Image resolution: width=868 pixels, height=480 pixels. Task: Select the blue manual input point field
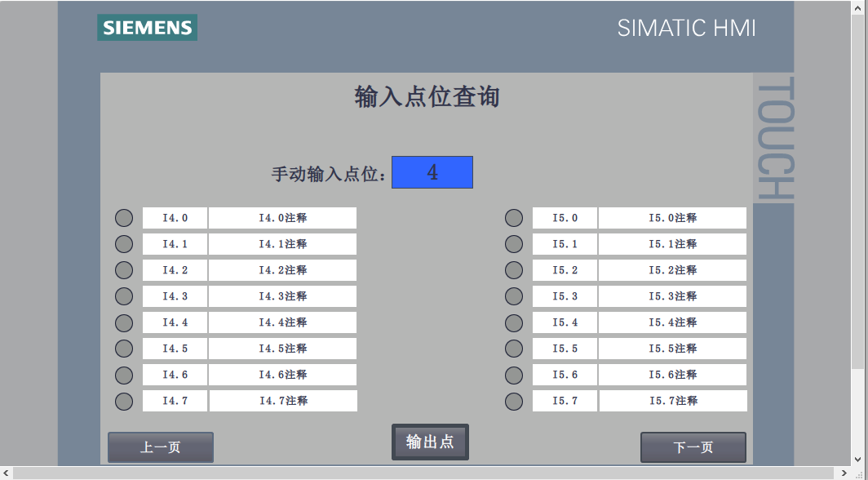pyautogui.click(x=432, y=172)
